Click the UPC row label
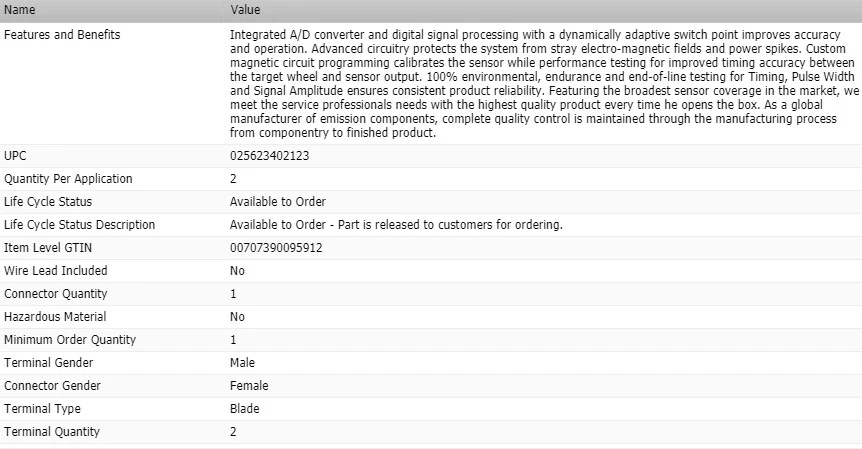 (16, 156)
